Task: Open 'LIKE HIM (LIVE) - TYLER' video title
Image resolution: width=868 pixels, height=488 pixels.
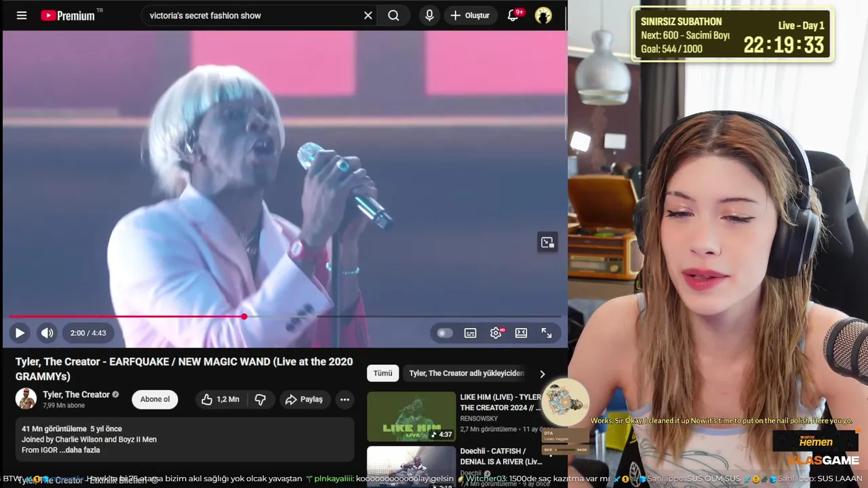Action: click(x=500, y=402)
